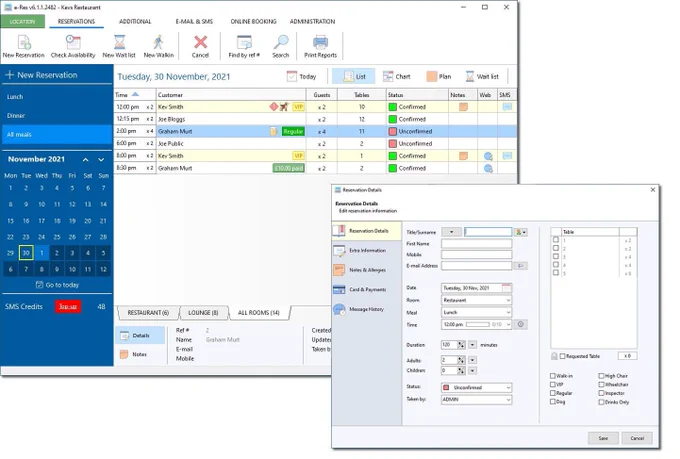Click the customer lookup icon beside surname
This screenshot has width=680, height=459.
click(520, 232)
